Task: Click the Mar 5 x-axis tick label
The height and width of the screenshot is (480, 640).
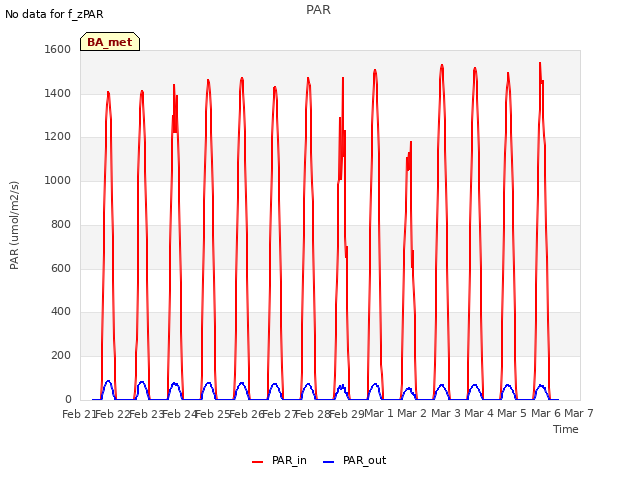Action: click(512, 413)
